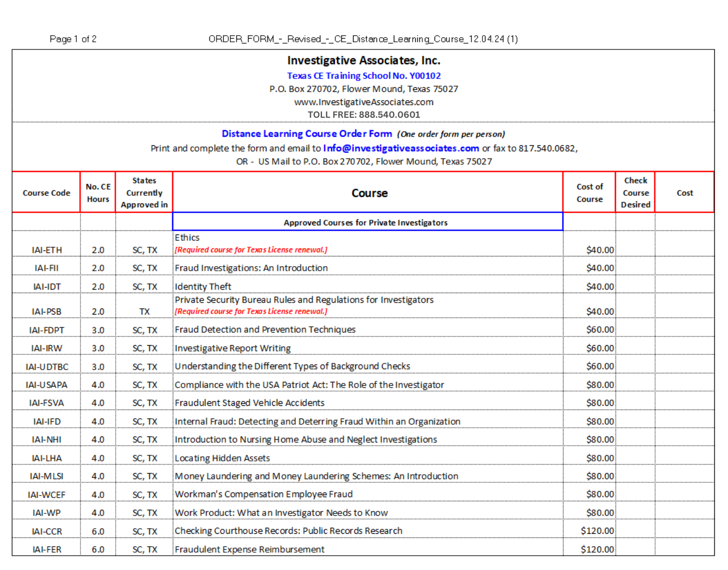Click Approved Courses for Private Investigators heading

366,222
